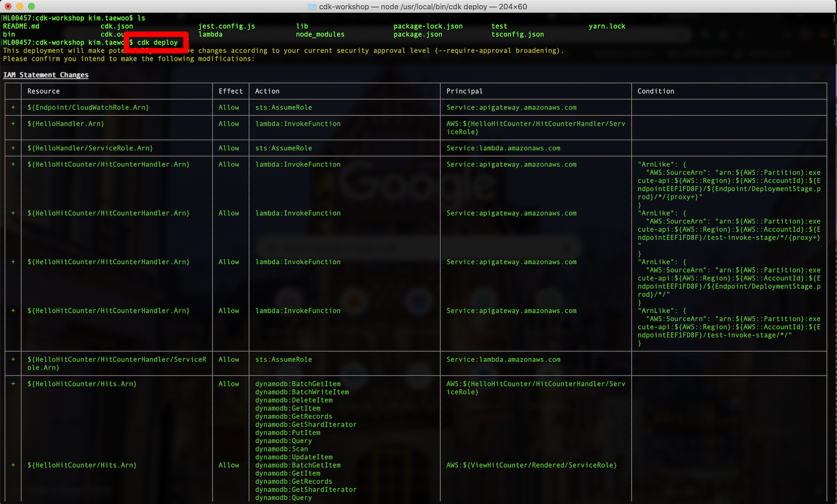Select the ${HelloHandler/ServiceRole.Arn} resource cell

(x=90, y=148)
